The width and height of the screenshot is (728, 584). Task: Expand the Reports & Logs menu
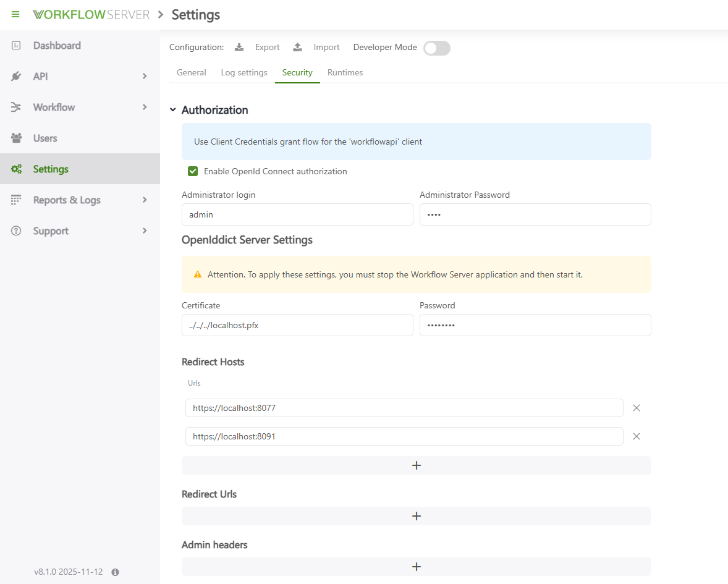point(145,200)
